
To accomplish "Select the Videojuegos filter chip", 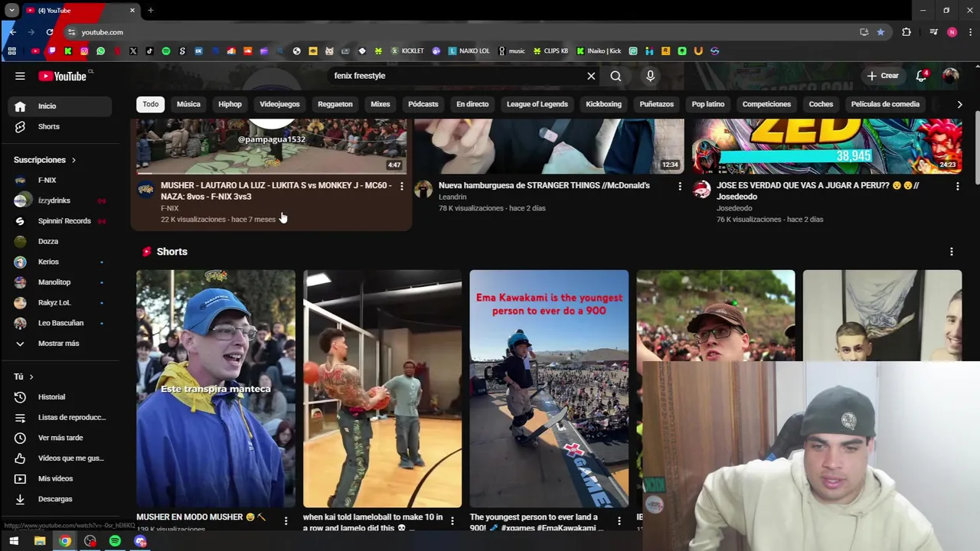I will 279,104.
